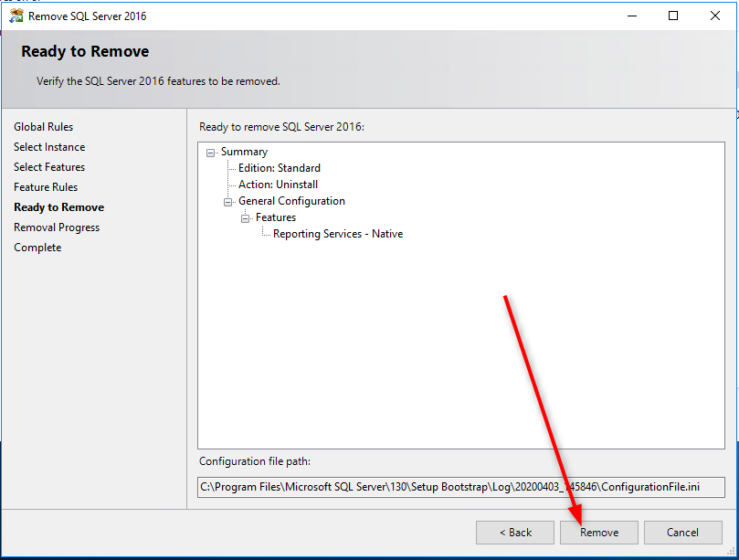Open the Select Features step
The width and height of the screenshot is (739, 560).
coord(49,166)
